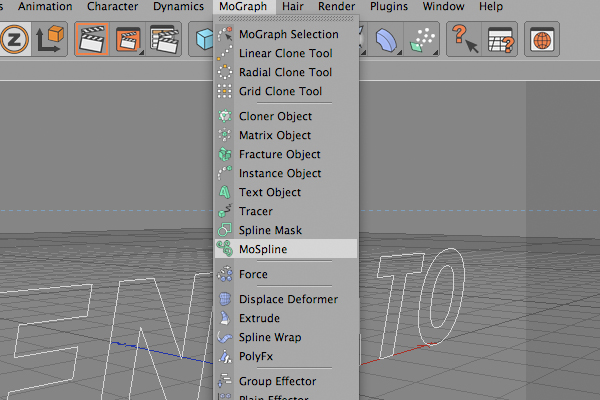This screenshot has height=400, width=600.
Task: Open the Dynamics menu
Action: click(178, 7)
